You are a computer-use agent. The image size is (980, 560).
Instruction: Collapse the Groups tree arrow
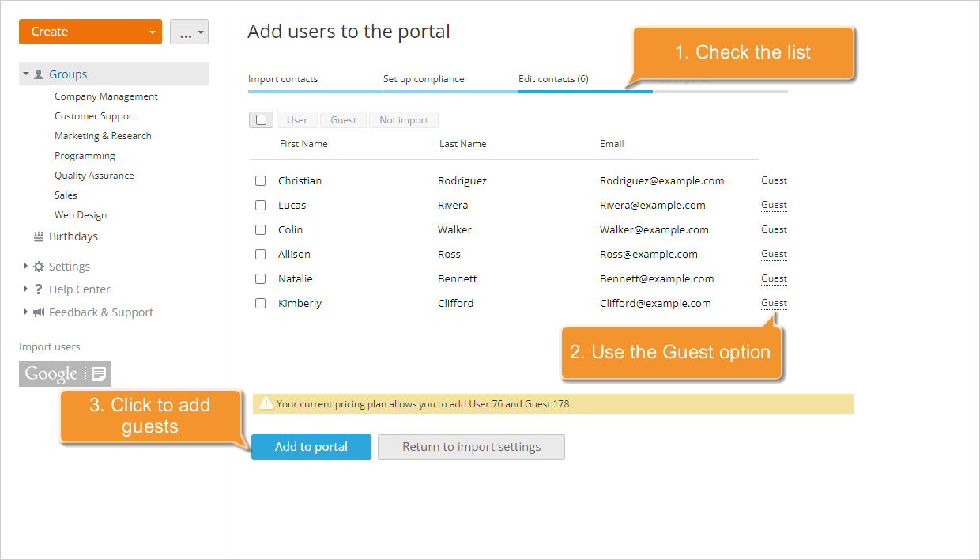[26, 74]
